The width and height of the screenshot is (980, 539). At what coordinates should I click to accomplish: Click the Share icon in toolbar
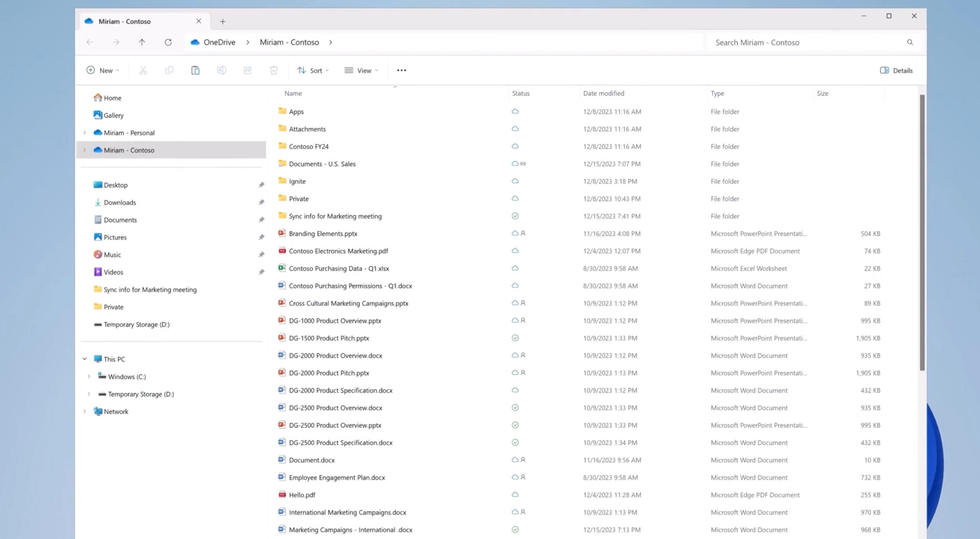(x=248, y=70)
